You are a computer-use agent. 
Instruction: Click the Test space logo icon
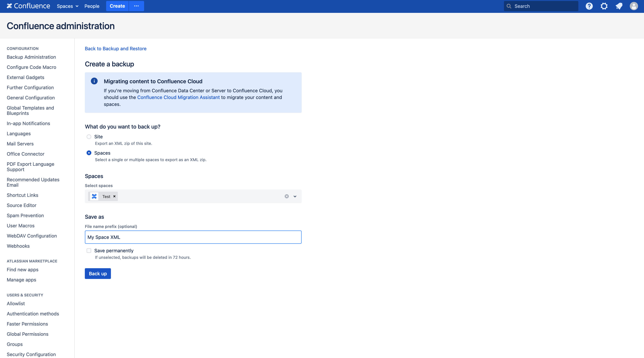click(94, 196)
